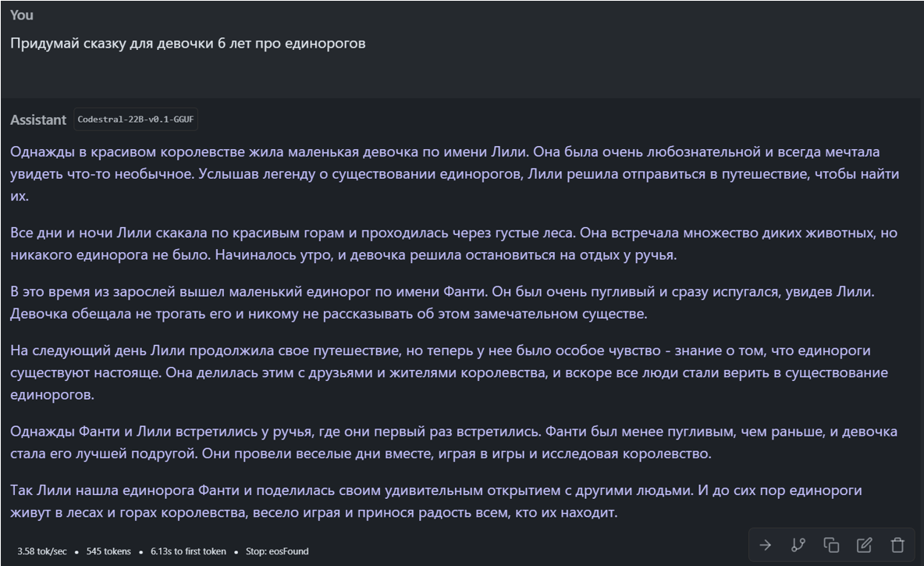Click the "Stop: eosFound" stop reason
The width and height of the screenshot is (924, 566).
coord(277,551)
